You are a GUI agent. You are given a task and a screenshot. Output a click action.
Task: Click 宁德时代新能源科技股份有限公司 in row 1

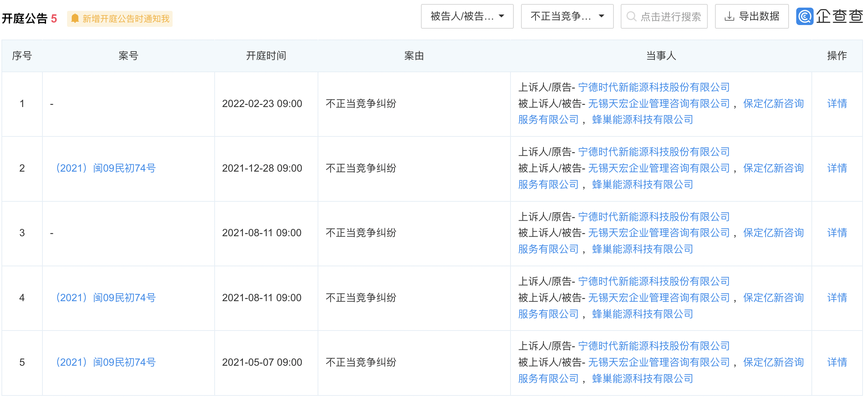(x=654, y=87)
